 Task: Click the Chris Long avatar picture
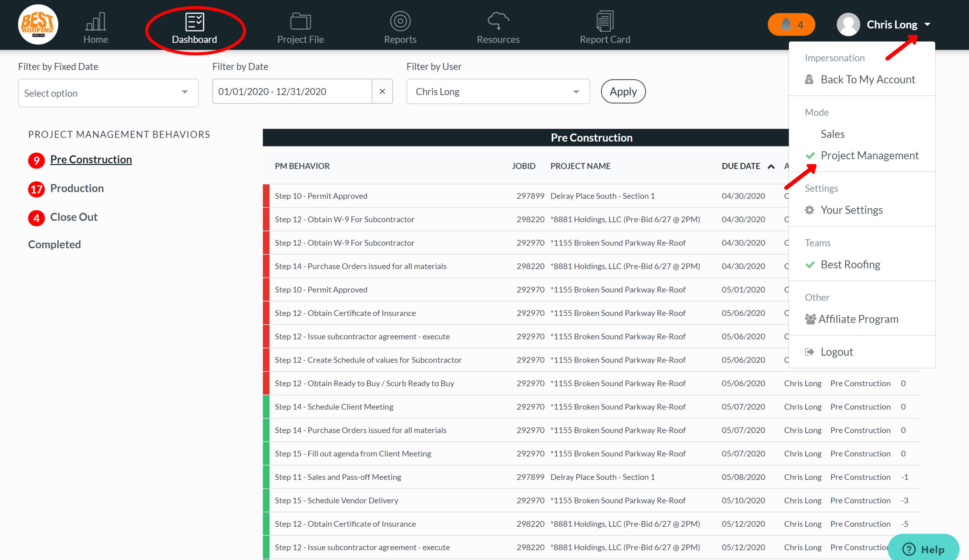(848, 25)
